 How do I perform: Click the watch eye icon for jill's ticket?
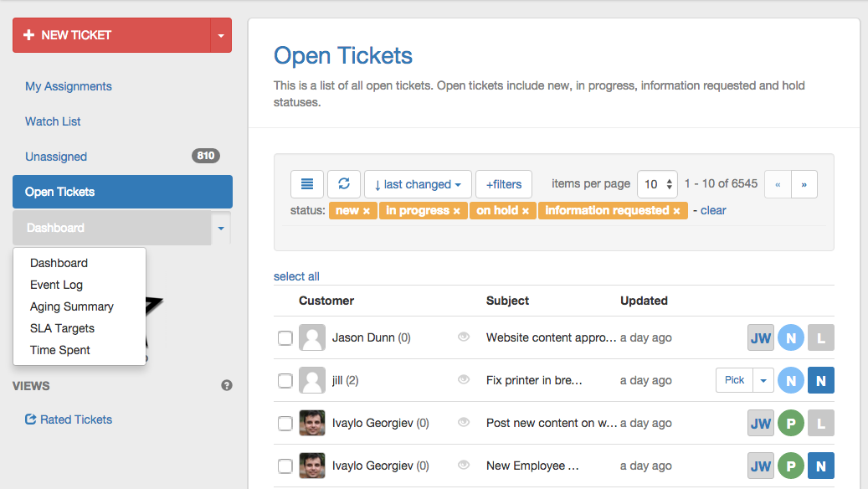click(464, 379)
